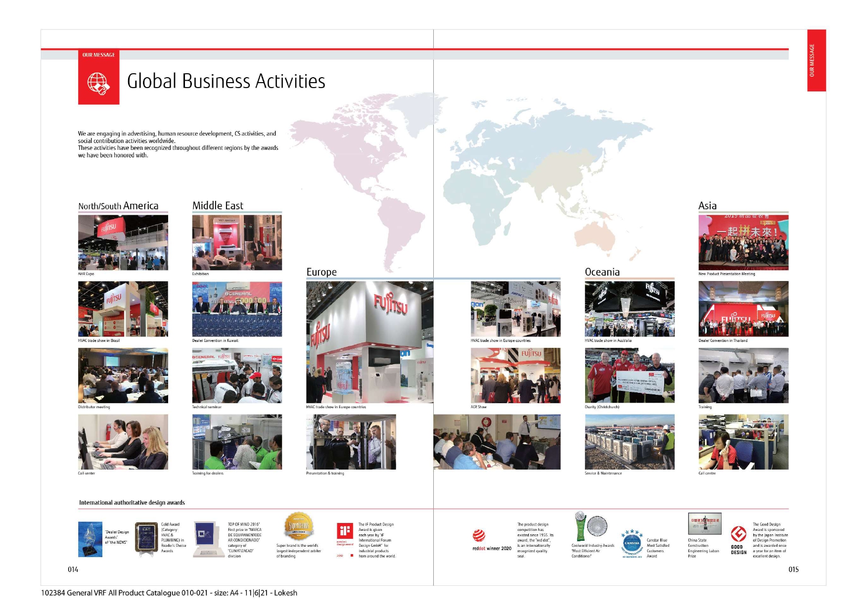This screenshot has width=868, height=614.
Task: Open the Dealer Convention in Kuwait photo
Action: [237, 309]
